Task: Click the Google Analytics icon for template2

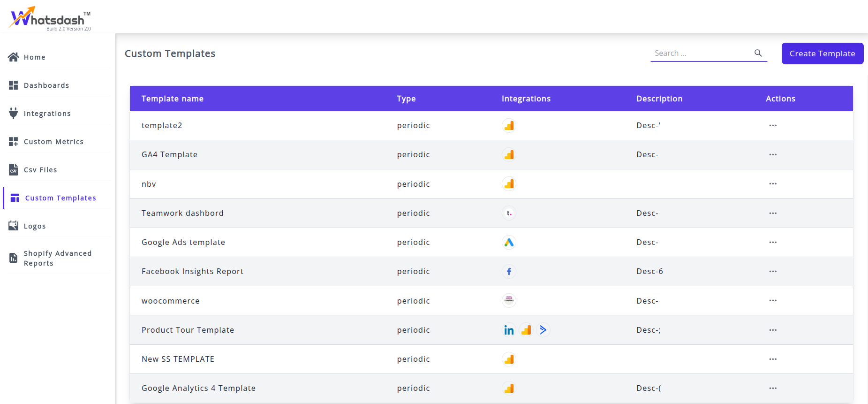Action: 509,126
